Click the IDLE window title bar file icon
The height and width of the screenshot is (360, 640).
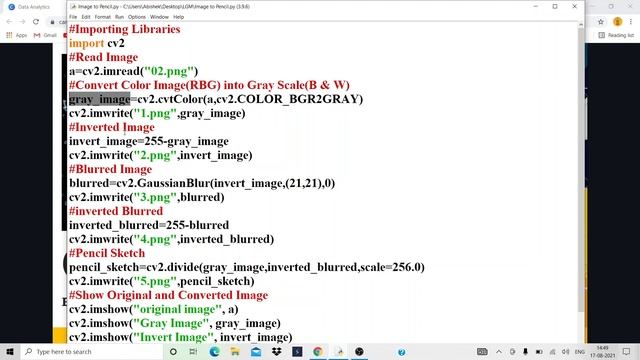pos(73,7)
